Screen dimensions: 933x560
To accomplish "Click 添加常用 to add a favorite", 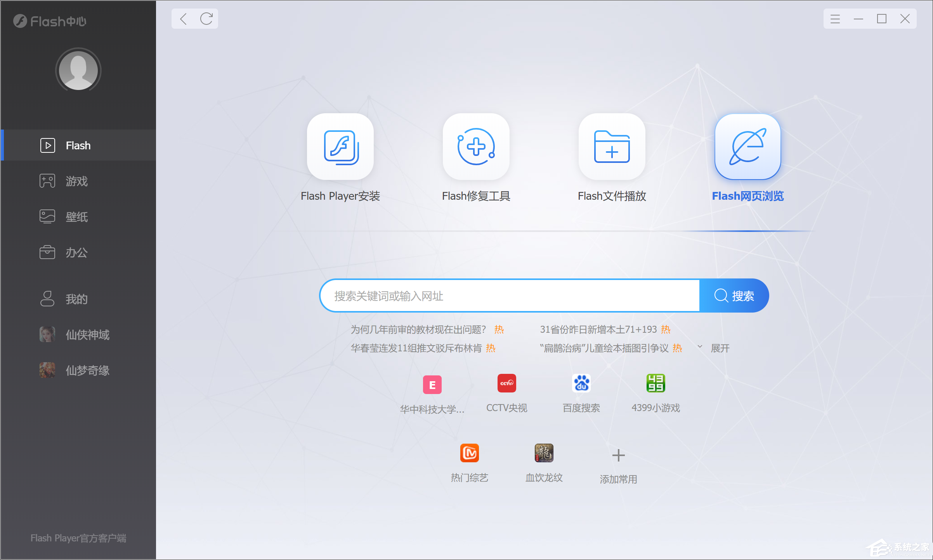I will [617, 456].
